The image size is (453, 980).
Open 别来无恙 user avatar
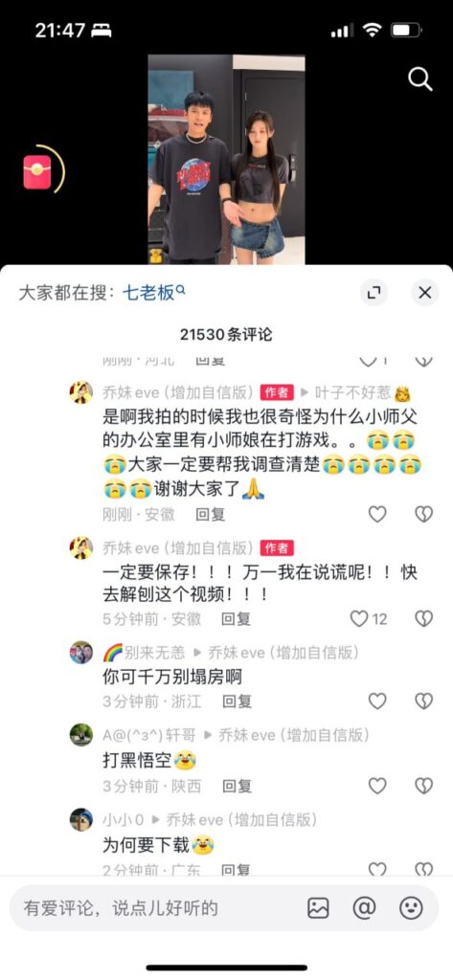pyautogui.click(x=81, y=653)
